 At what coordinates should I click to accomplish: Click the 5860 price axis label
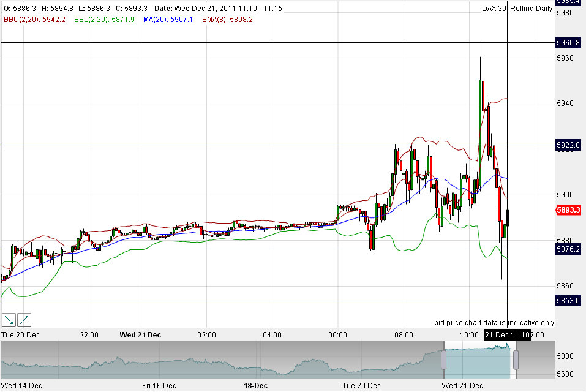[x=565, y=286]
